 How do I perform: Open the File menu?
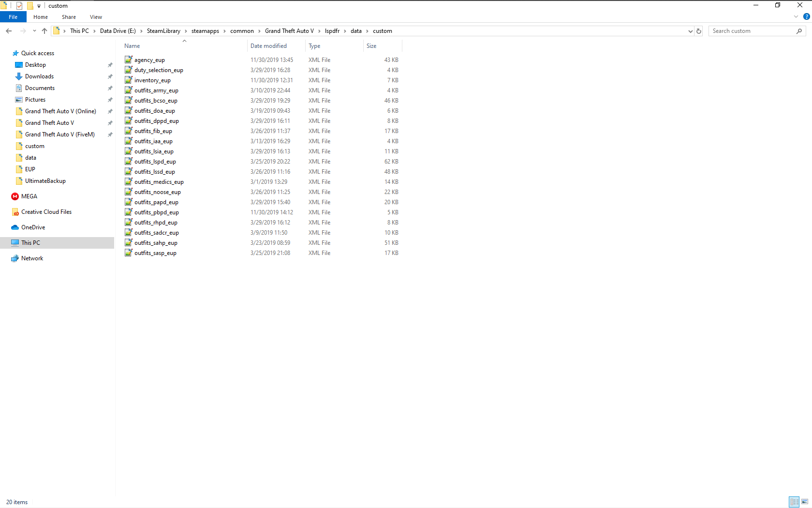point(13,17)
